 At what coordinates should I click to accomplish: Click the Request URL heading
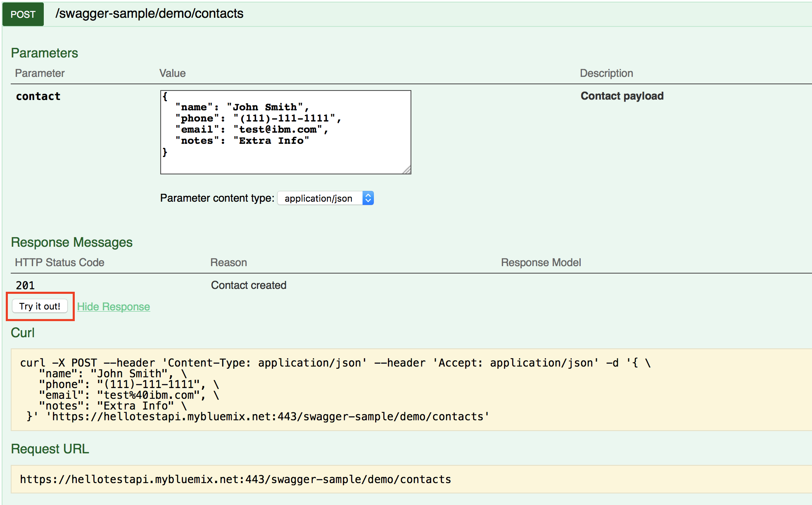click(50, 449)
